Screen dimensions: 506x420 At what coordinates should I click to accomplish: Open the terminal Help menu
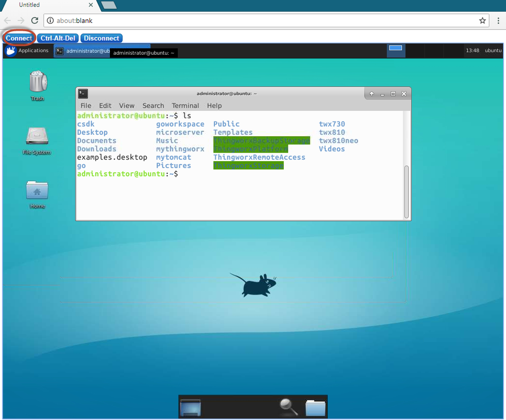coord(214,105)
